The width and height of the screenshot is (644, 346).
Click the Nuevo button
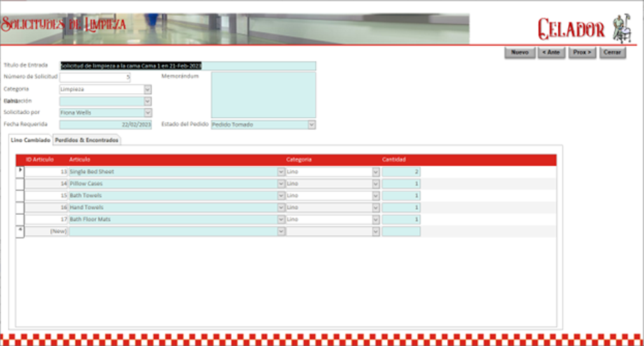pyautogui.click(x=519, y=52)
